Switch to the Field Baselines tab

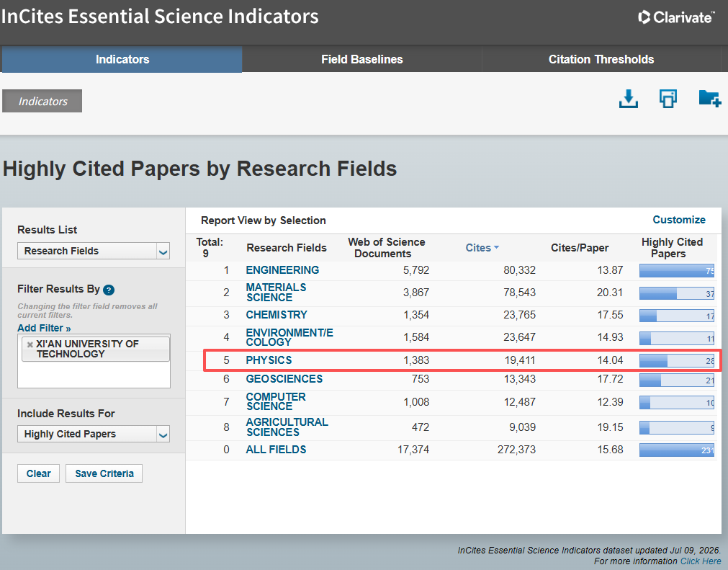pyautogui.click(x=361, y=60)
